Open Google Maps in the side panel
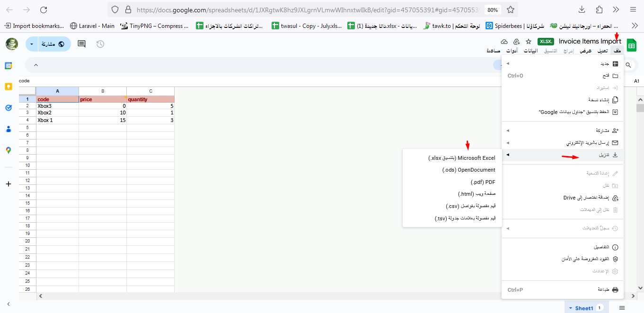 8,150
